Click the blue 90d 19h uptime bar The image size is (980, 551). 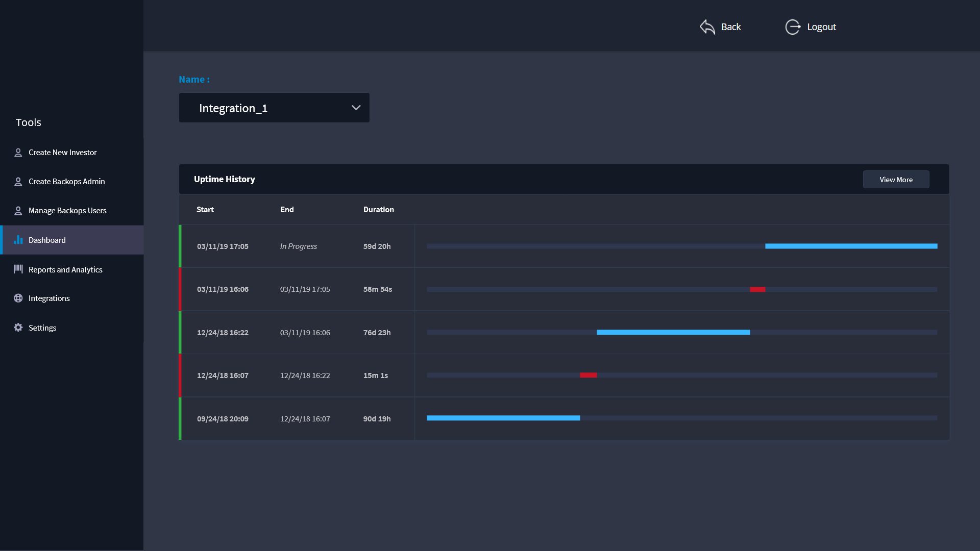(503, 418)
